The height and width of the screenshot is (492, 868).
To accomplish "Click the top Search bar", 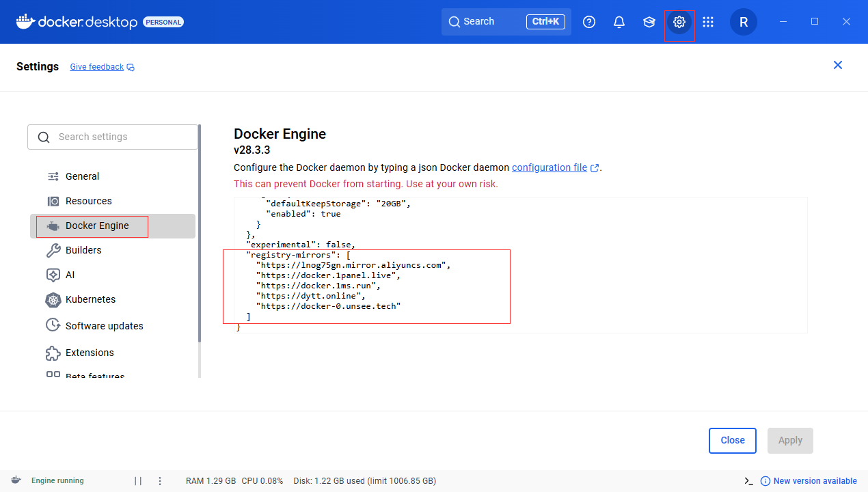I will [x=506, y=22].
